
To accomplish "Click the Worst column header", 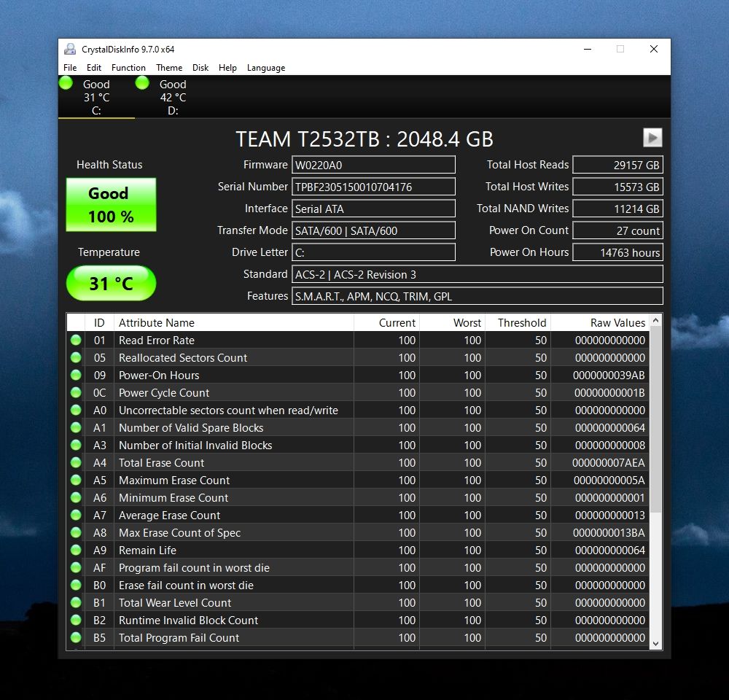I will [x=453, y=323].
